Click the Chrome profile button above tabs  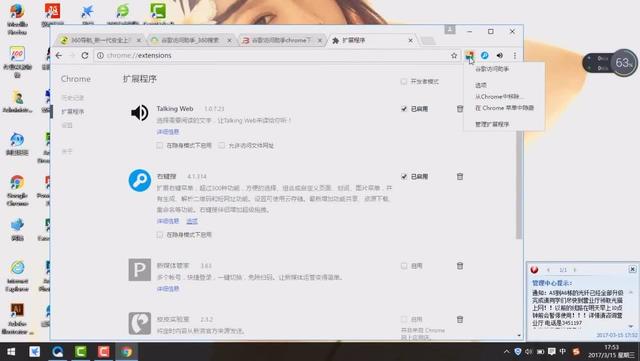[450, 29]
